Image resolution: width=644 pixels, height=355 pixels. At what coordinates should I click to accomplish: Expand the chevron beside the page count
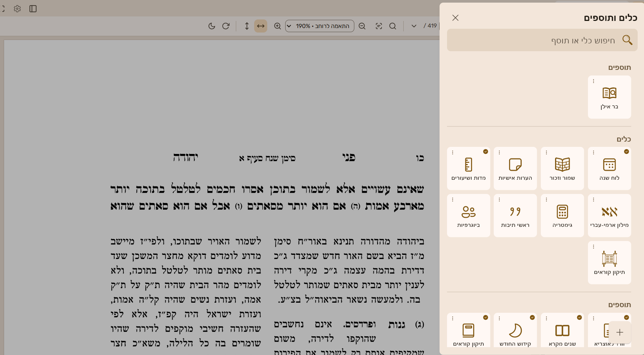click(x=414, y=26)
